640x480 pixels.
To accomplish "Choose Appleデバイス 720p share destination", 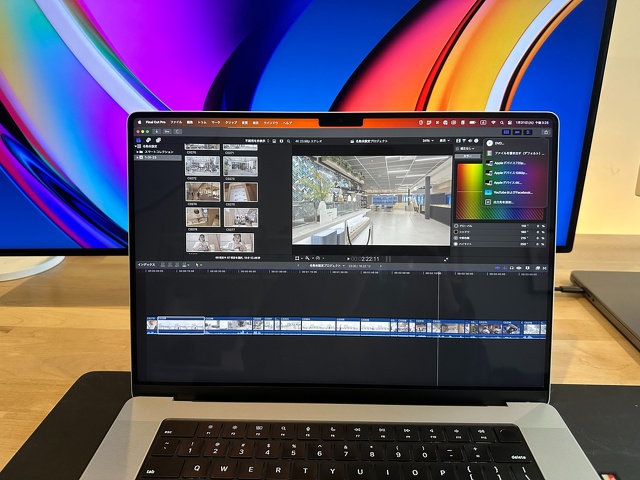I will (515, 163).
